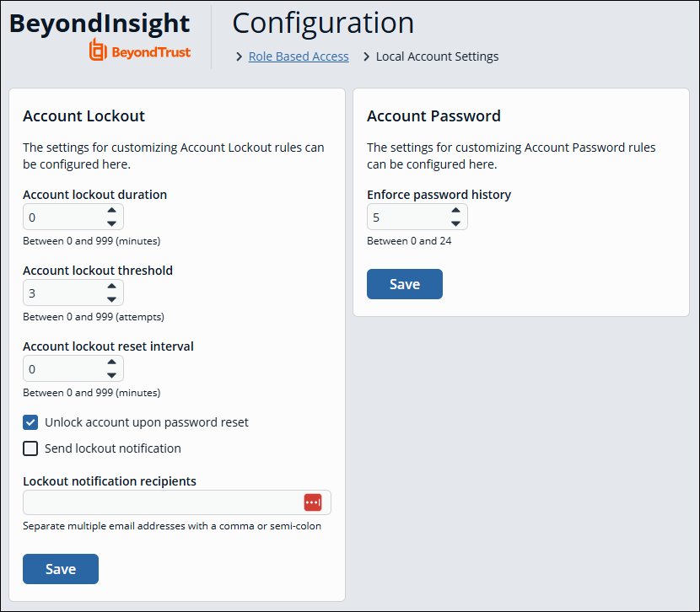This screenshot has width=700, height=612.
Task: Lower Account lockout reset interval value
Action: click(x=111, y=375)
